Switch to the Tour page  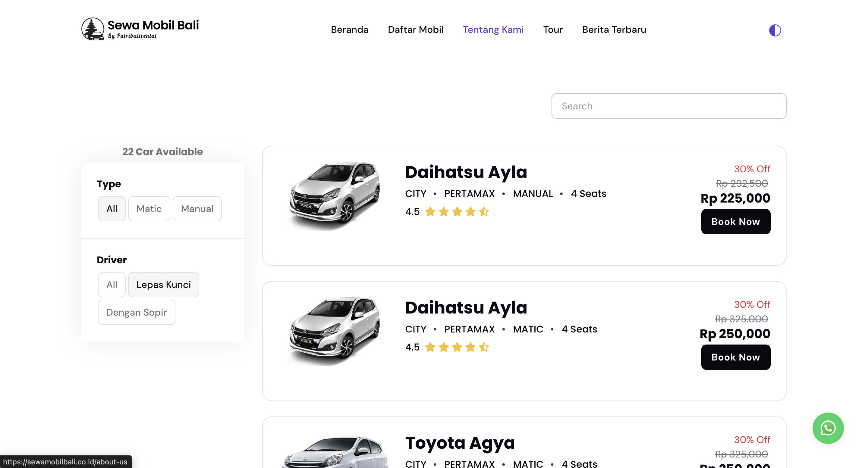tap(553, 30)
